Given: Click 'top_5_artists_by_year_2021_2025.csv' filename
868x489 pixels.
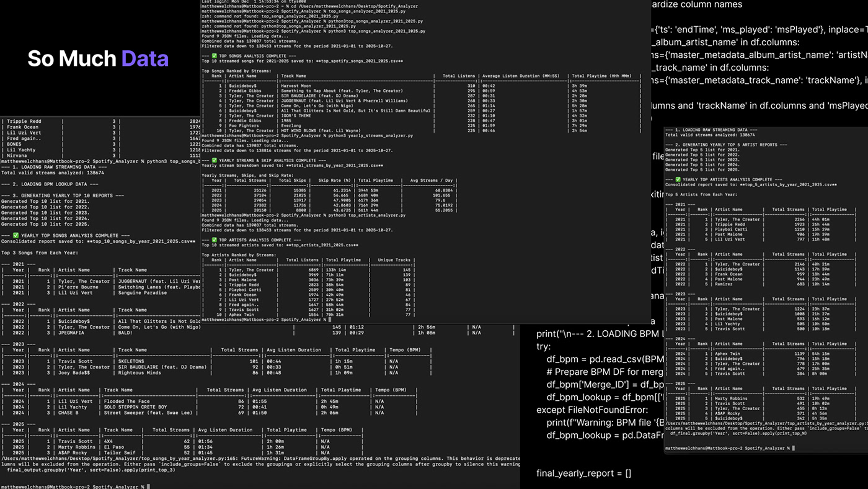Looking at the screenshot, I should (789, 184).
